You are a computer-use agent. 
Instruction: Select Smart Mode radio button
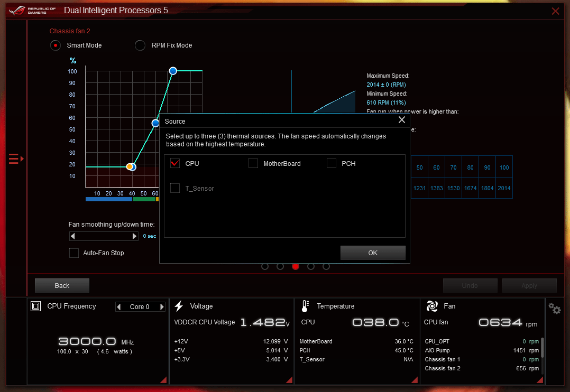point(55,45)
